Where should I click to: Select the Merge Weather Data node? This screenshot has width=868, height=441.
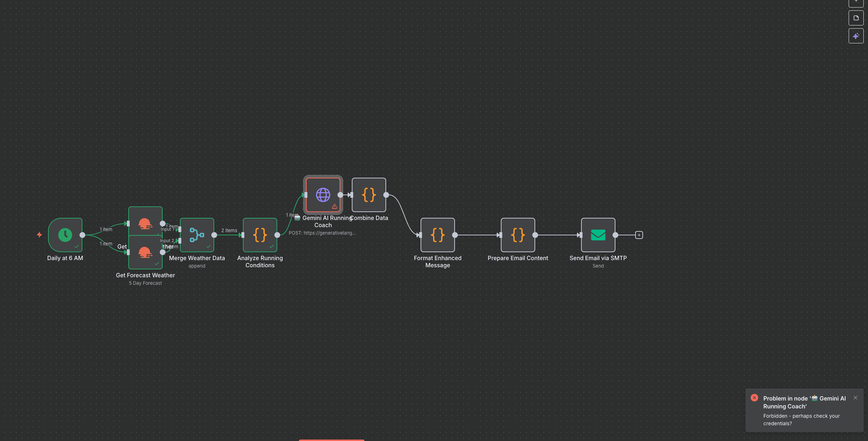pyautogui.click(x=197, y=235)
